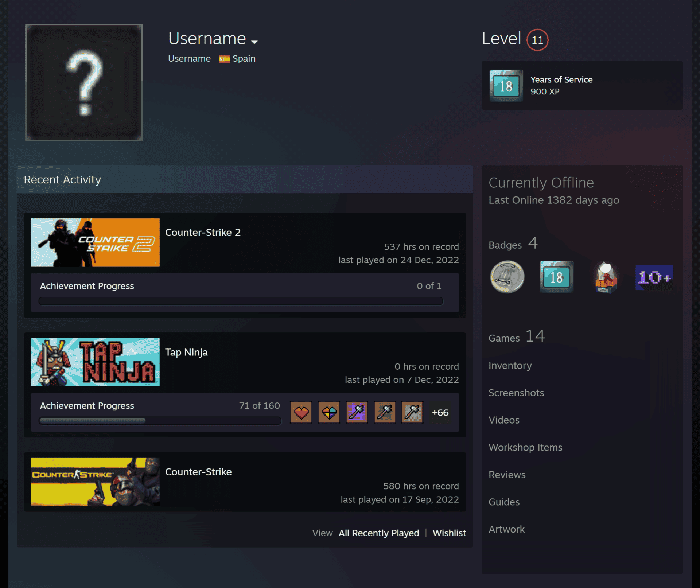The height and width of the screenshot is (588, 700).
Task: Open the fifth light-mace achievement icon
Action: (x=412, y=413)
